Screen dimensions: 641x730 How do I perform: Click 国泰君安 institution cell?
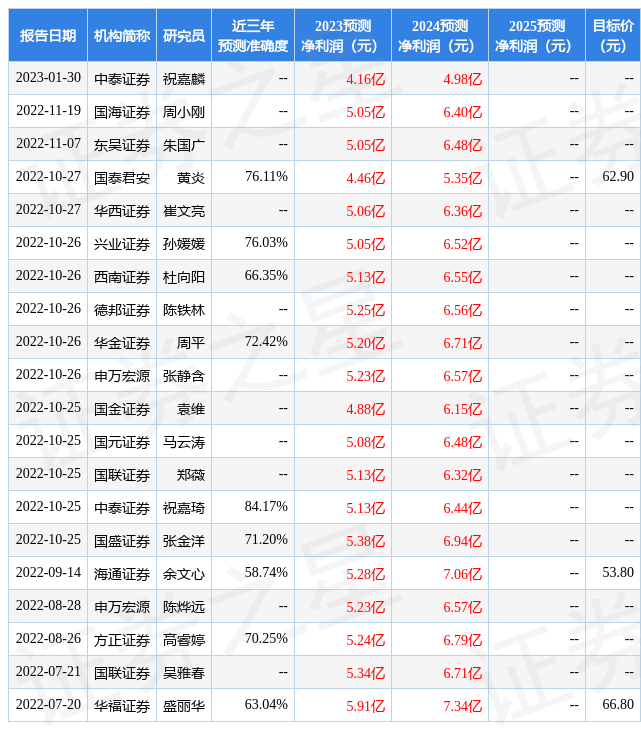(122, 178)
